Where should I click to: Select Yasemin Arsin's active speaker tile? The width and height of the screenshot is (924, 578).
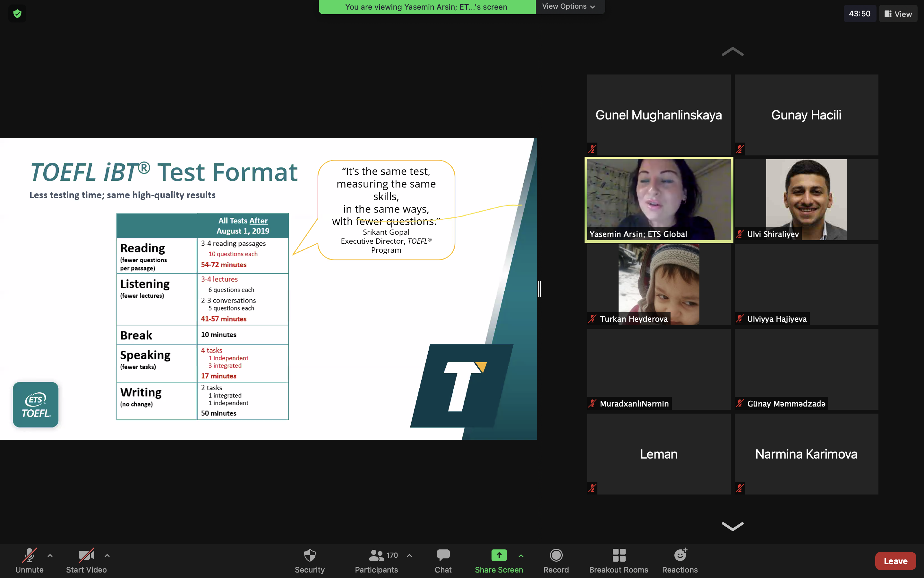click(659, 199)
